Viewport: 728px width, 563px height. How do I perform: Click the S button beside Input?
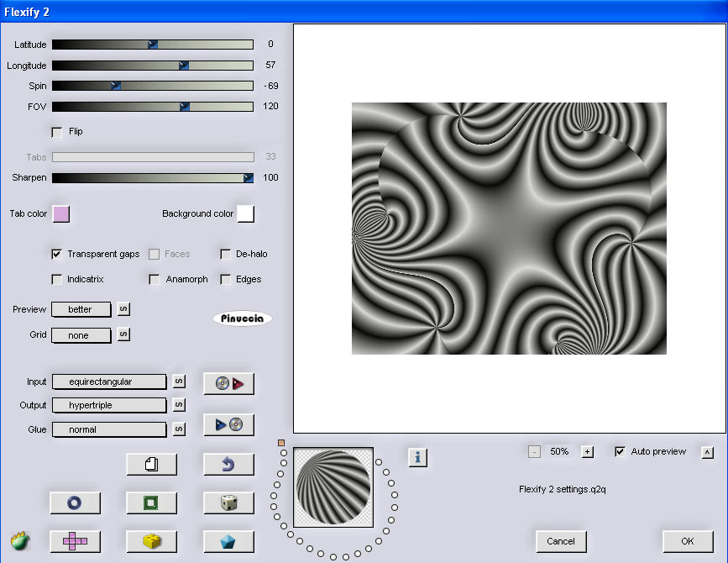[x=179, y=381]
